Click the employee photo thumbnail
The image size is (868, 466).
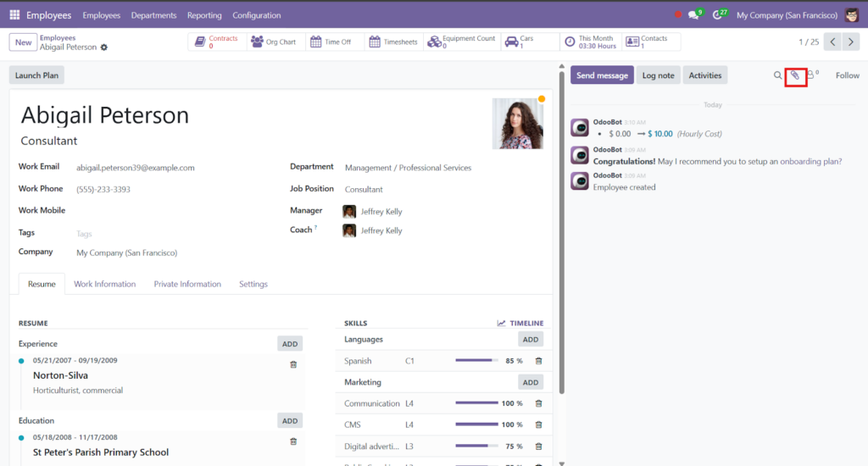pyautogui.click(x=518, y=124)
